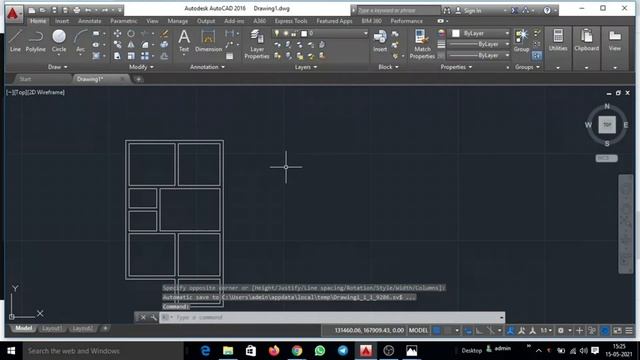640x360 pixels.
Task: Click the command line input field
Action: click(331, 317)
